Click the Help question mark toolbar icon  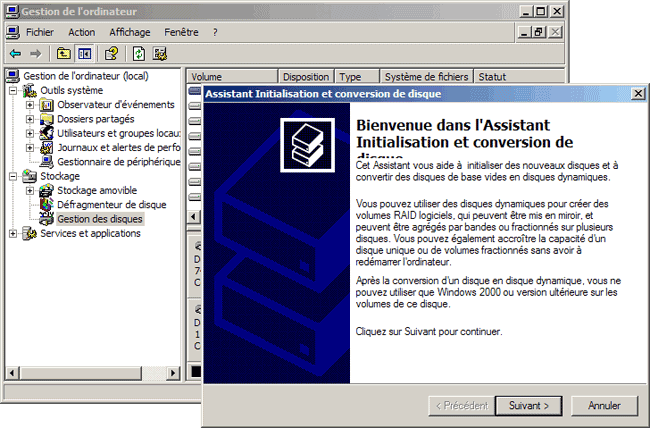coord(112,53)
